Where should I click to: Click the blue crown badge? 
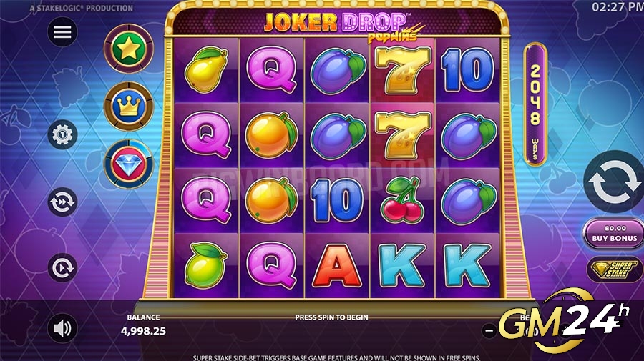pyautogui.click(x=129, y=107)
